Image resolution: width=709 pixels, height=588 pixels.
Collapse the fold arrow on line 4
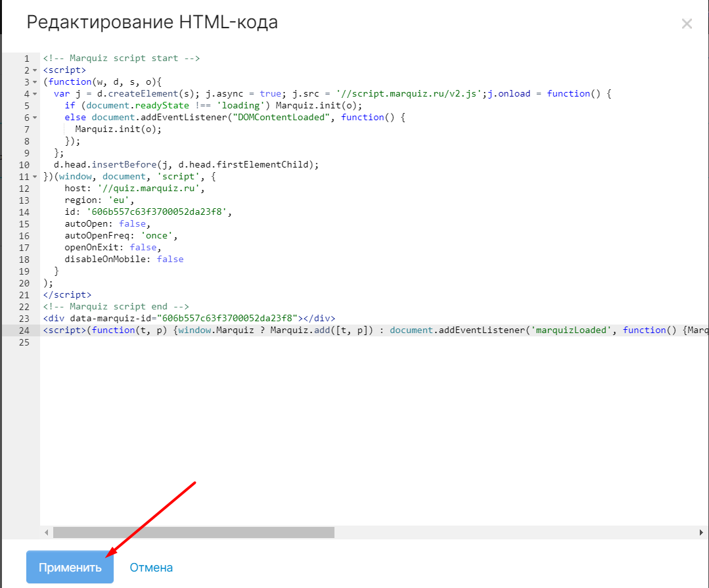(35, 93)
